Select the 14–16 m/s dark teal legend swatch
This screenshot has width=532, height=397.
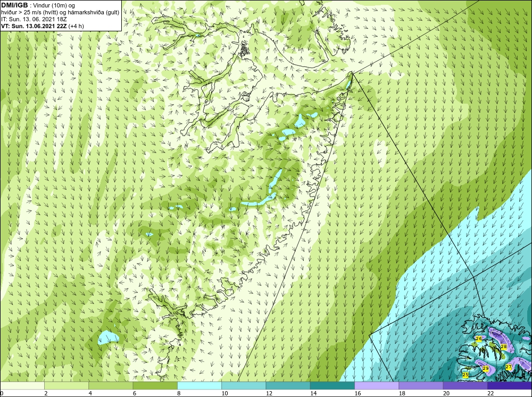click(x=332, y=386)
